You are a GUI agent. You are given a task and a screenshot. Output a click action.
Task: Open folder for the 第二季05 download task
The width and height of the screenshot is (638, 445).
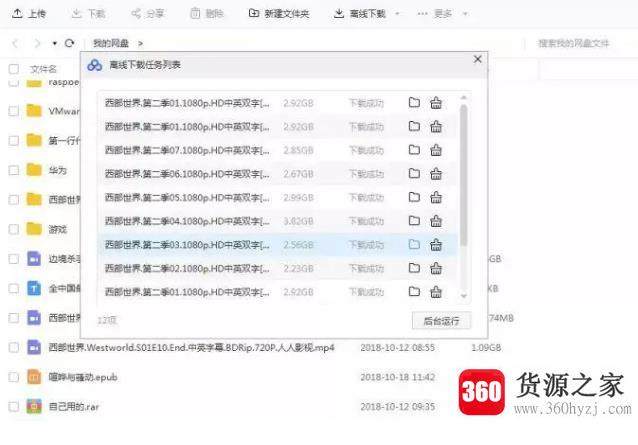click(x=414, y=197)
